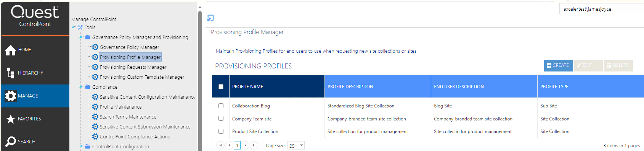
Task: Click the icon beside ControlPoint Compliance Actions
Action: point(95,136)
